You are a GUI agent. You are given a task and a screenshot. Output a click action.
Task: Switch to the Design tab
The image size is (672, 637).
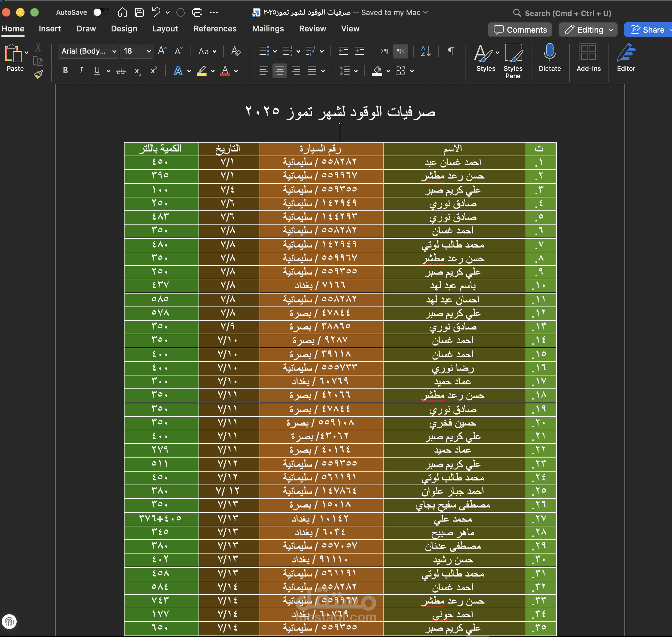click(124, 29)
